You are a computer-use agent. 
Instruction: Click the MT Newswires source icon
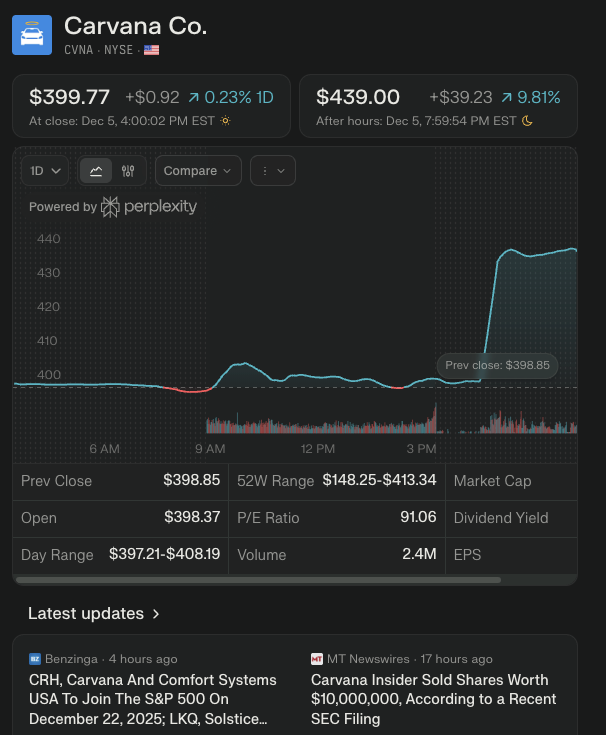point(317,659)
